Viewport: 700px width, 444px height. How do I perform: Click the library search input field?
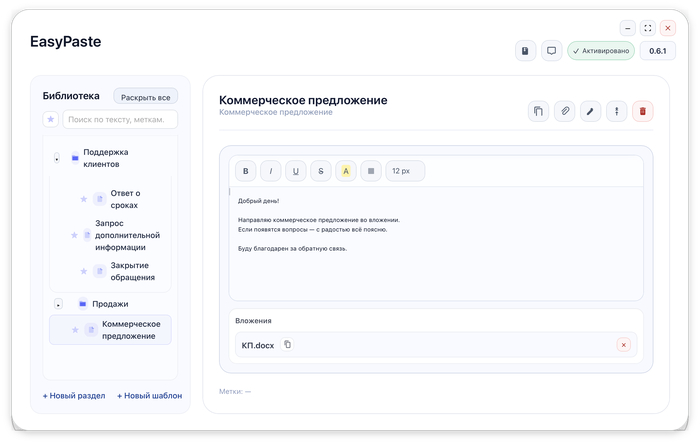(120, 120)
